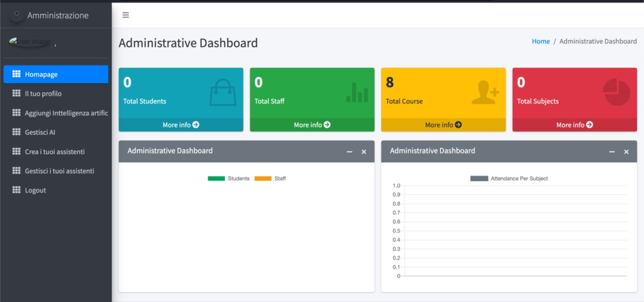
Task: Click grid icon beside Il tuo profilo
Action: [16, 94]
